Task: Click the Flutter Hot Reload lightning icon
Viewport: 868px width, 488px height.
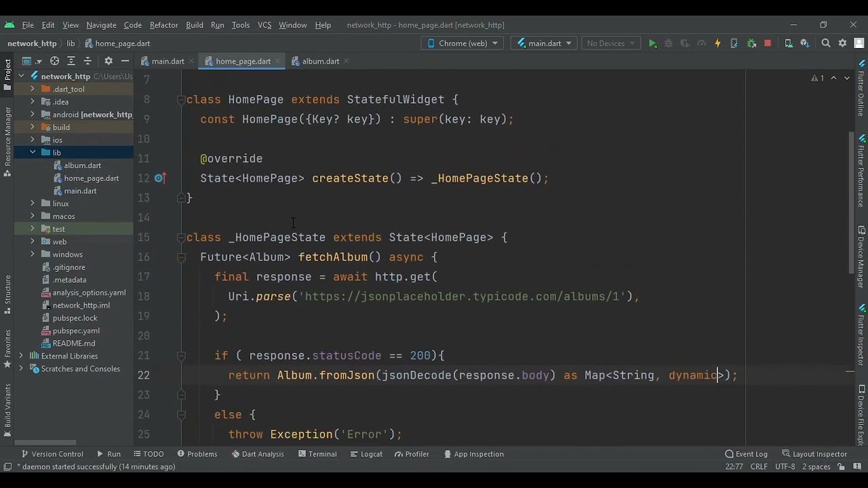Action: coord(717,43)
